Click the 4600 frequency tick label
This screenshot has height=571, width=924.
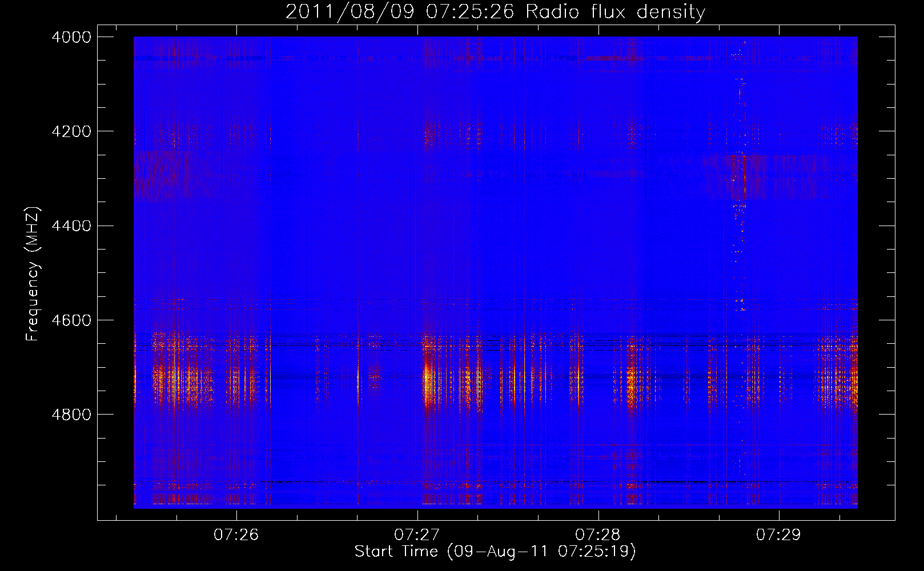coord(71,320)
